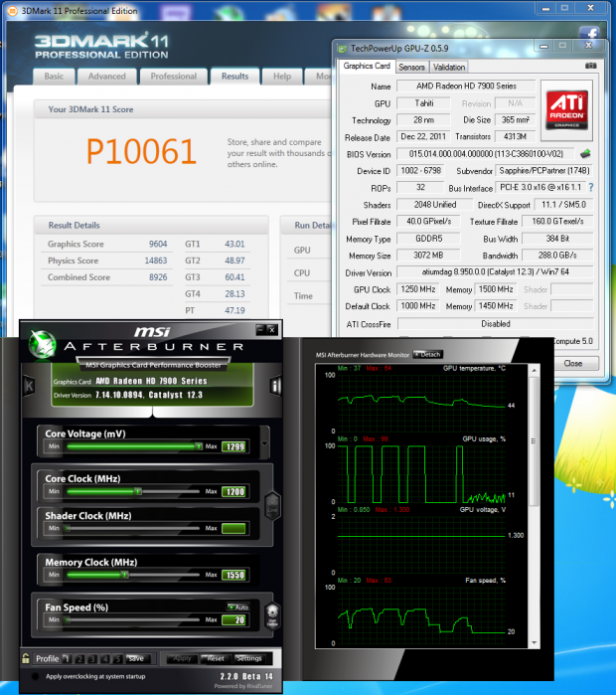
Task: Click the GPU Clock 1250 MHz field
Action: coord(417,289)
